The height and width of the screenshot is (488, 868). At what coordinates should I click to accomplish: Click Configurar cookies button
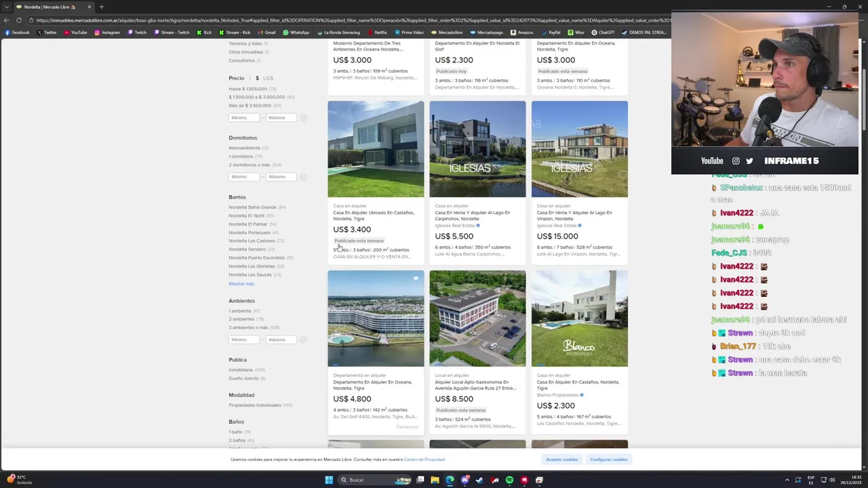pos(608,460)
